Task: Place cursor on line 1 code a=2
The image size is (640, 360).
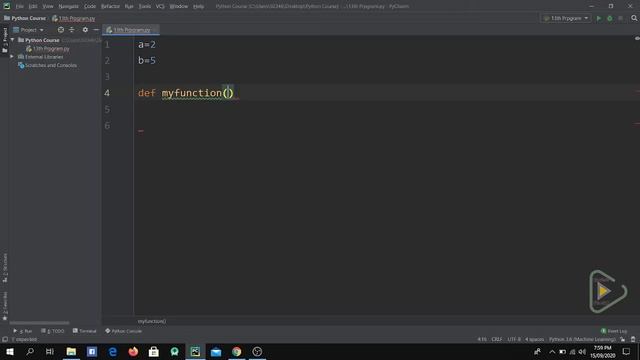Action: coord(147,44)
